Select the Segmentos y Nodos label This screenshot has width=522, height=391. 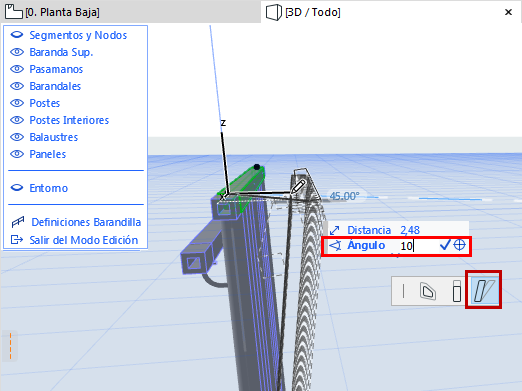(x=78, y=35)
